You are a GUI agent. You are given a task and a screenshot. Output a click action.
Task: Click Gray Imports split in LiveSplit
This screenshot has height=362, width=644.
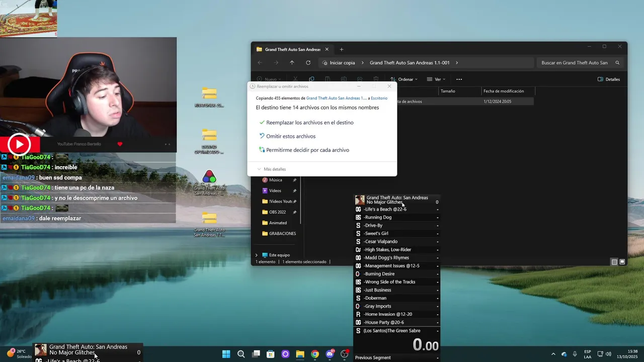(397, 306)
